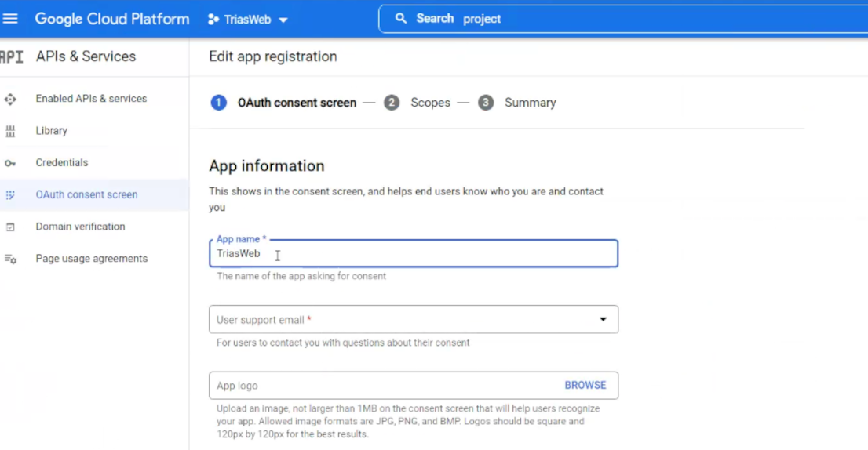Click the Page usage agreements icon
The height and width of the screenshot is (450, 868).
coord(10,259)
